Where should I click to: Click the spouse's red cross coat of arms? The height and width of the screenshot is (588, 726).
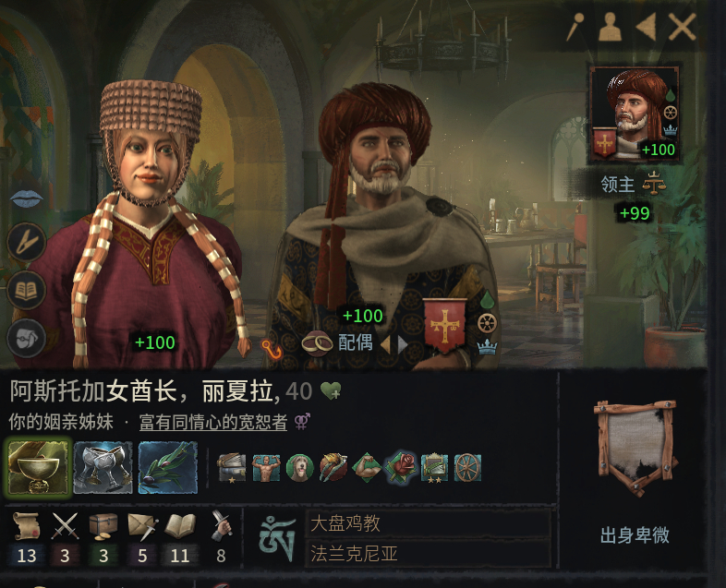tap(444, 325)
